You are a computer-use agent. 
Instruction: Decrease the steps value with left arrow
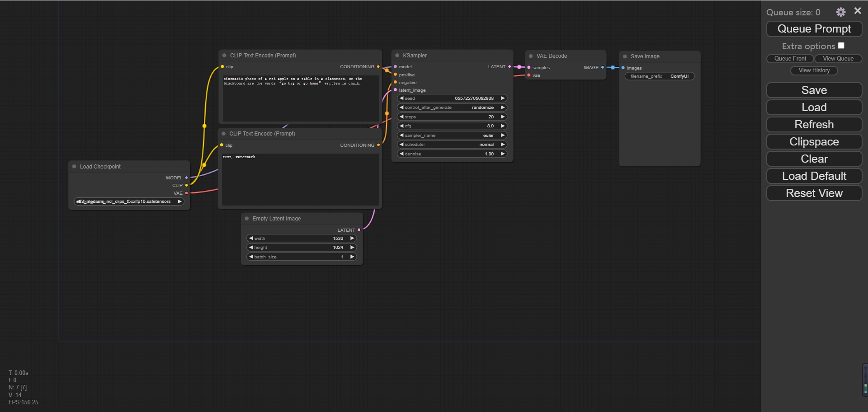coord(401,117)
